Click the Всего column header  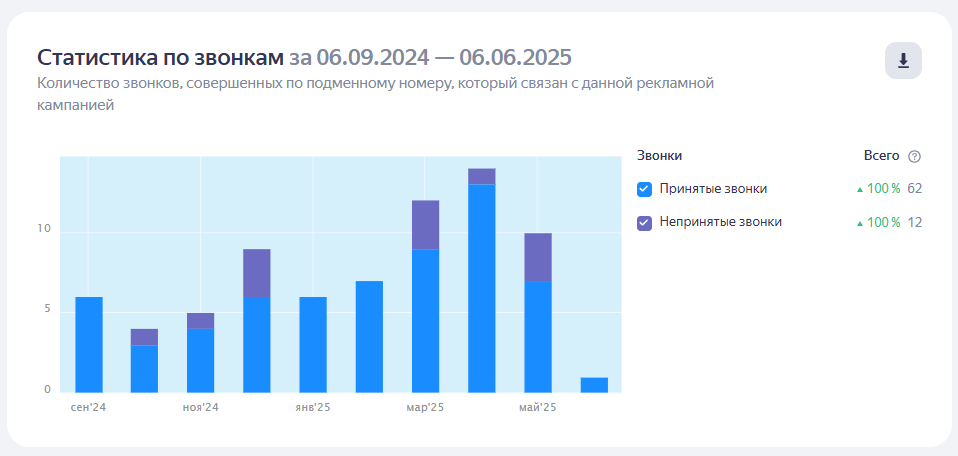click(x=881, y=156)
